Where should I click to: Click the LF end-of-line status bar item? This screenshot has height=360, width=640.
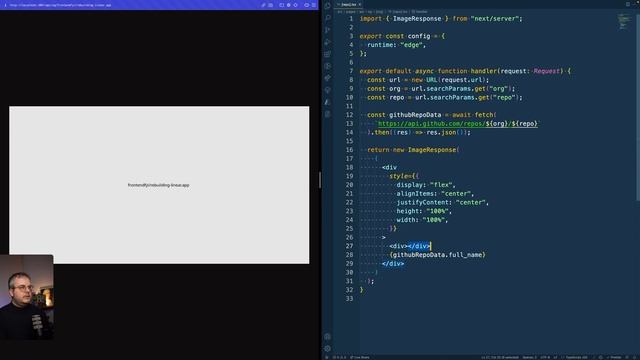(555, 357)
